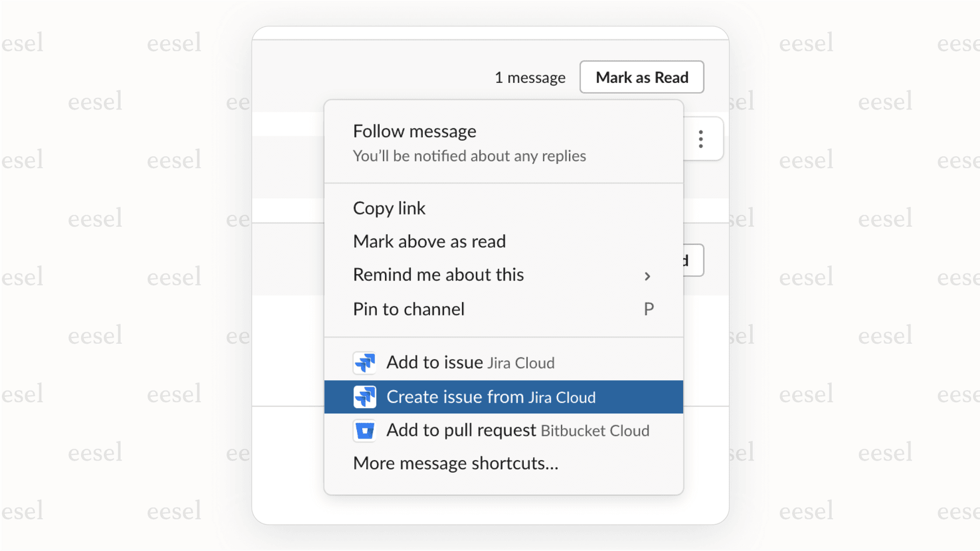Click the Jira icon on the highlighted row
This screenshot has height=551, width=980.
click(x=365, y=397)
